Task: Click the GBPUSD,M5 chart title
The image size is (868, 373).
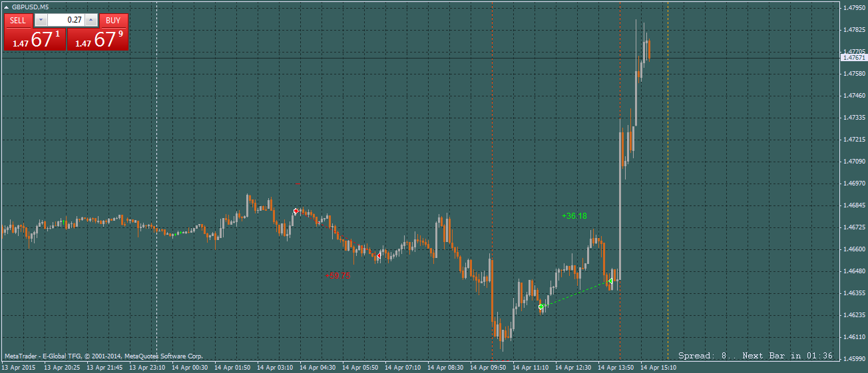Action: pyautogui.click(x=30, y=7)
